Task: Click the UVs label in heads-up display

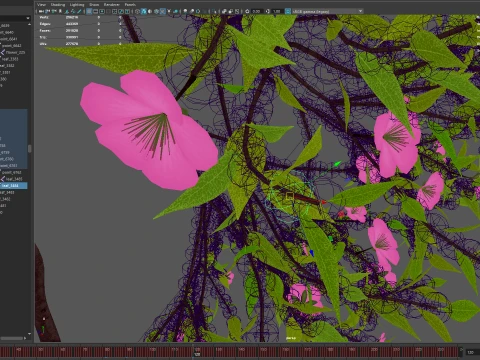Action: coord(43,44)
